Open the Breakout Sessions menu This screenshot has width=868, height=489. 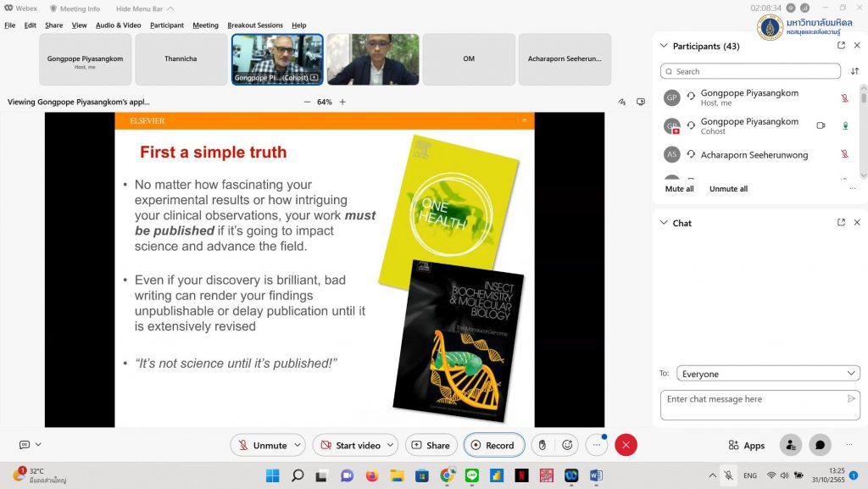[x=254, y=25]
